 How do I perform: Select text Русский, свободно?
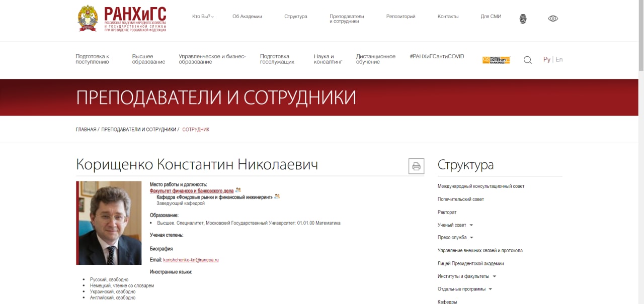(109, 279)
